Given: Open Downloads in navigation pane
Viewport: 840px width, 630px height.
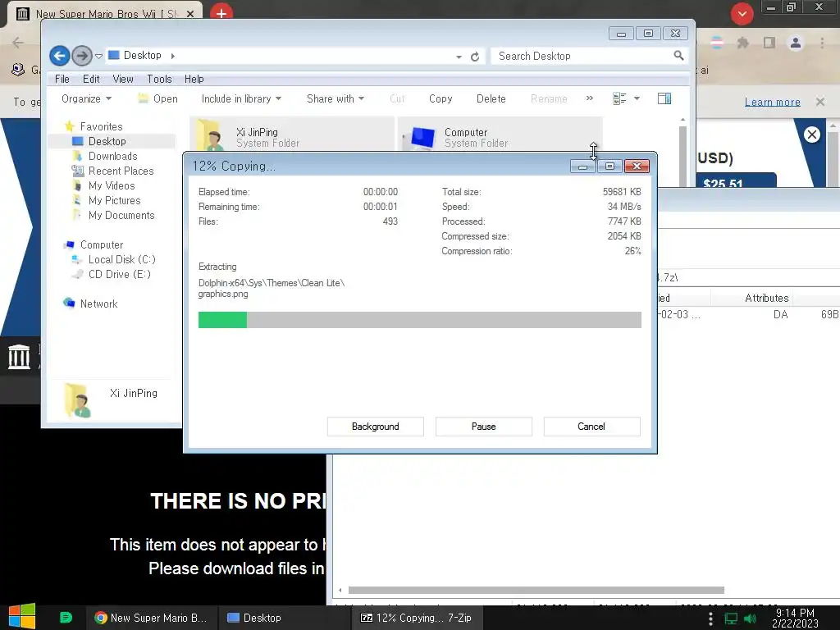Looking at the screenshot, I should (112, 156).
